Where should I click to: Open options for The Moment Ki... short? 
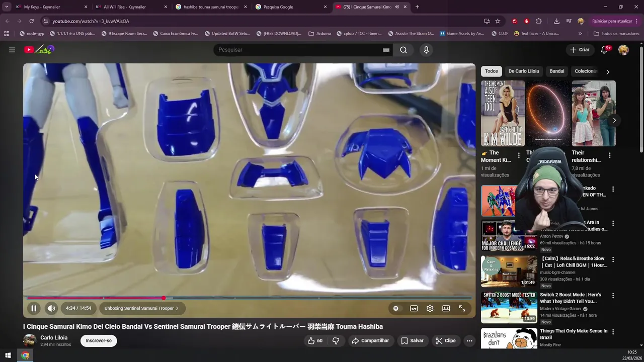[x=519, y=155]
